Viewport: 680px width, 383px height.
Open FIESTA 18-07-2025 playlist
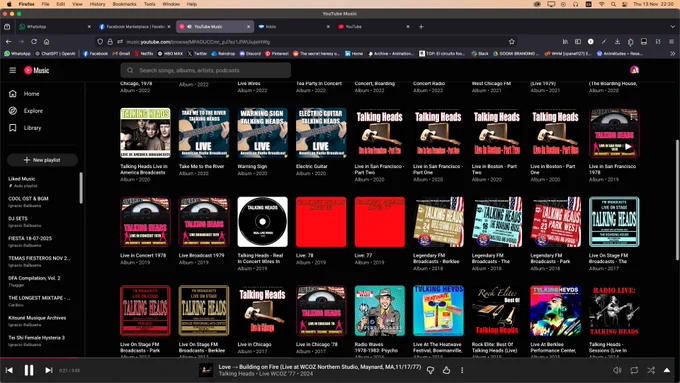coord(30,239)
